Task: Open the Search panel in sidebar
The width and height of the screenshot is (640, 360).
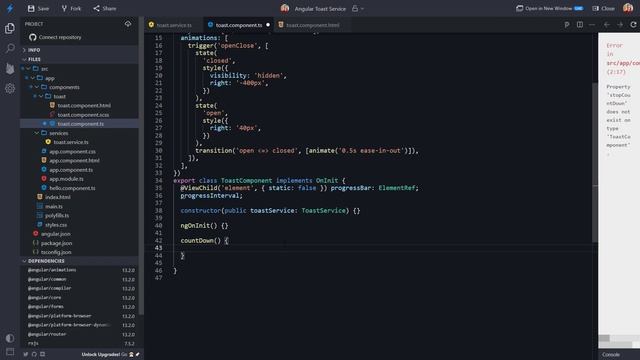Action: coord(10,48)
